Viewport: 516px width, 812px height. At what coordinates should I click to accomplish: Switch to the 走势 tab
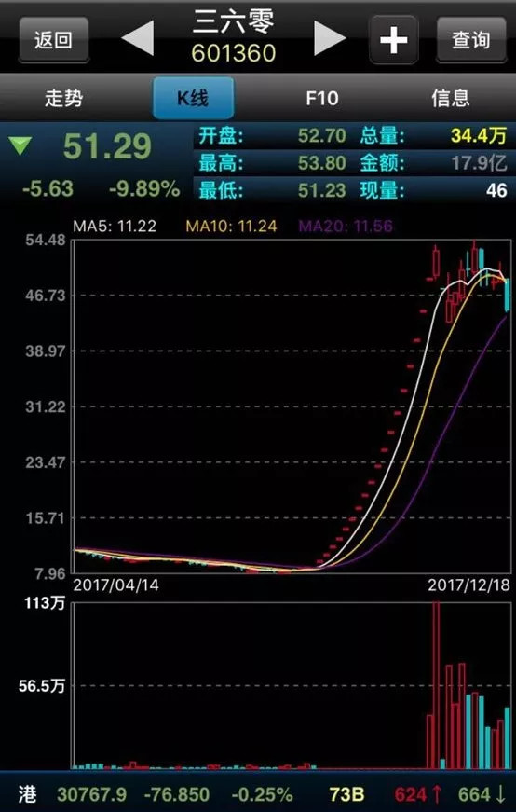point(63,98)
